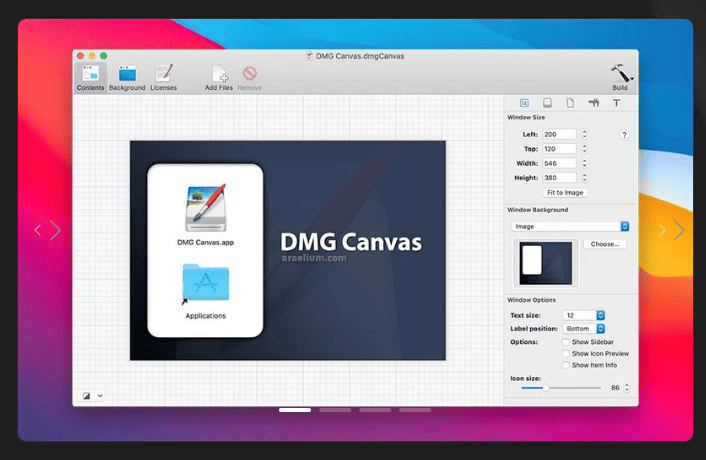Click the Width field stepper

click(584, 163)
